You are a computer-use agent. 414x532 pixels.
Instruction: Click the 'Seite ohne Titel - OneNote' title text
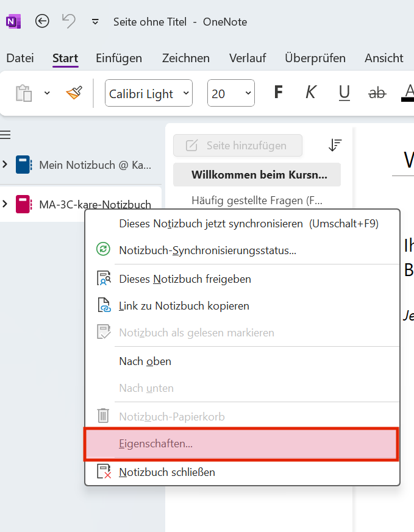click(180, 22)
